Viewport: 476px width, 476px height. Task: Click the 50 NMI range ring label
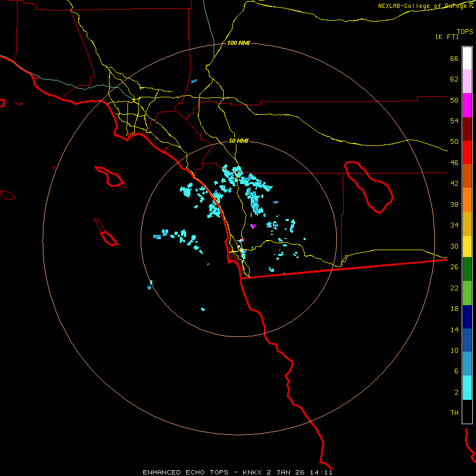(x=239, y=141)
